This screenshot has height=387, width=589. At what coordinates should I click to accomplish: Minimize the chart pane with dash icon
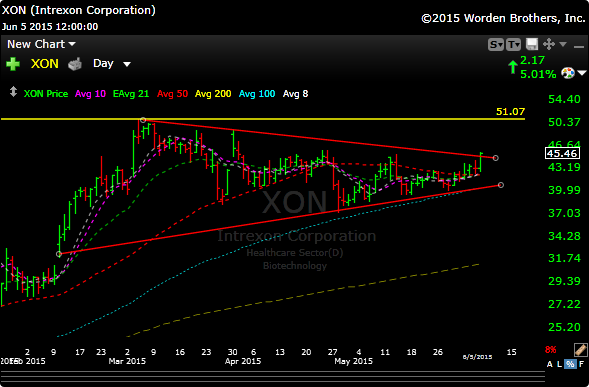tap(578, 46)
